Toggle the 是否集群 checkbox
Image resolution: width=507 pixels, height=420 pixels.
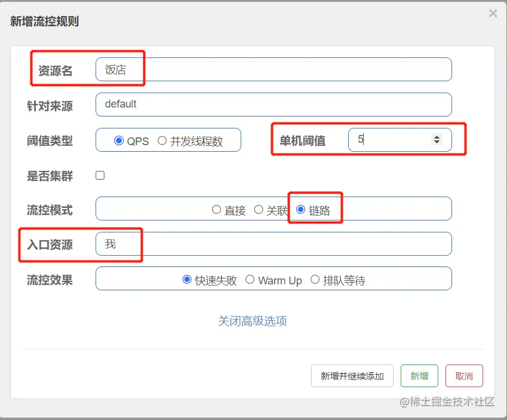pyautogui.click(x=100, y=176)
